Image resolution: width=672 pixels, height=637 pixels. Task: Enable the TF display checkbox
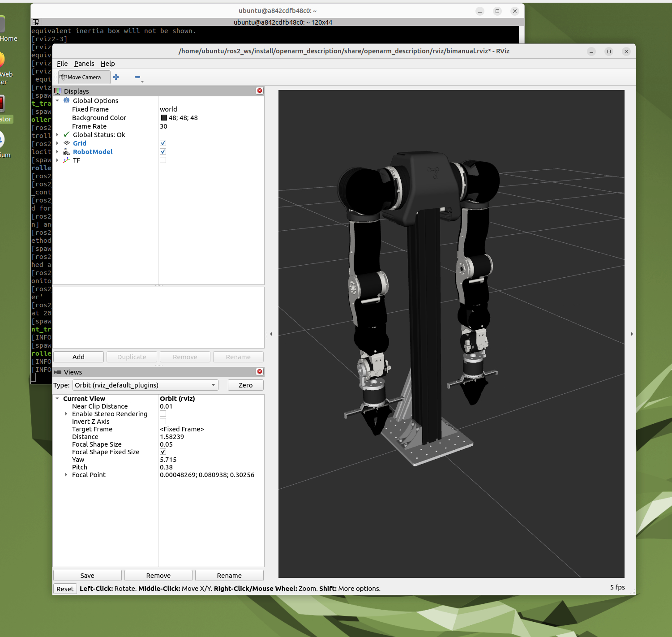coord(163,160)
